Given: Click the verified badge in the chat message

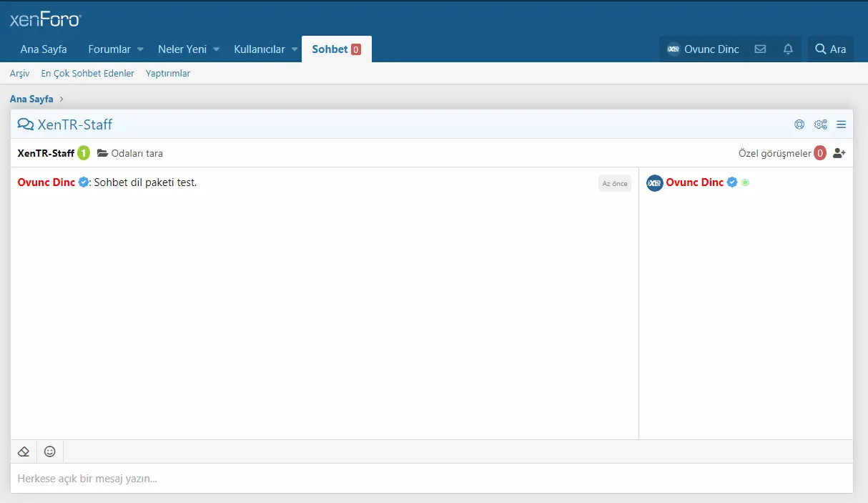Looking at the screenshot, I should 84,182.
